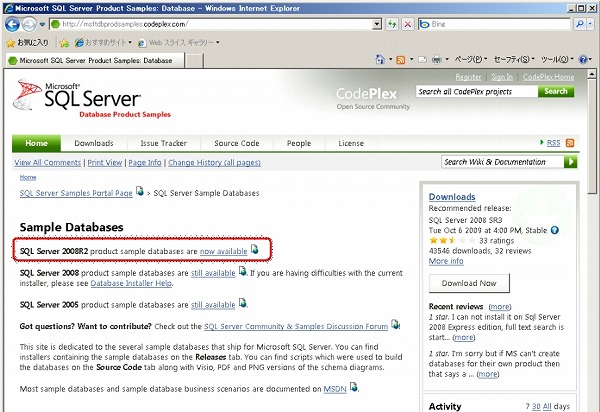This screenshot has width=600, height=412.
Task: Click the browser Forward arrow button
Action: (29, 24)
